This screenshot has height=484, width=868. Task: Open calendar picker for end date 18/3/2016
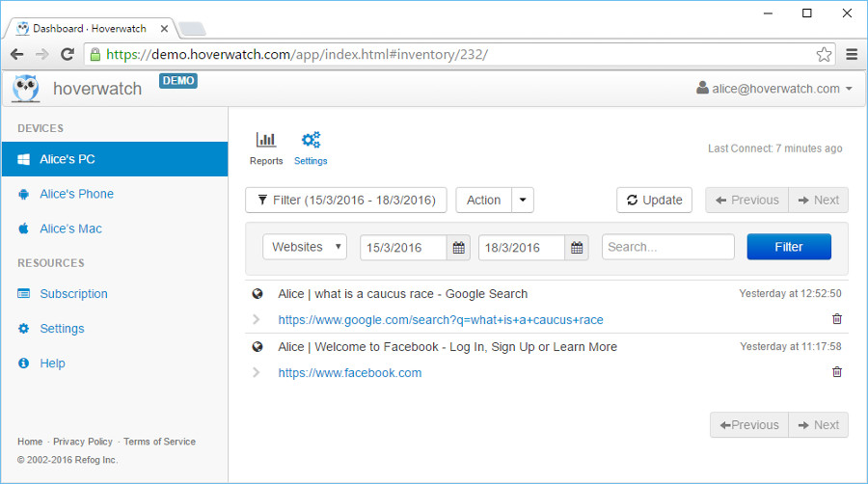(577, 248)
